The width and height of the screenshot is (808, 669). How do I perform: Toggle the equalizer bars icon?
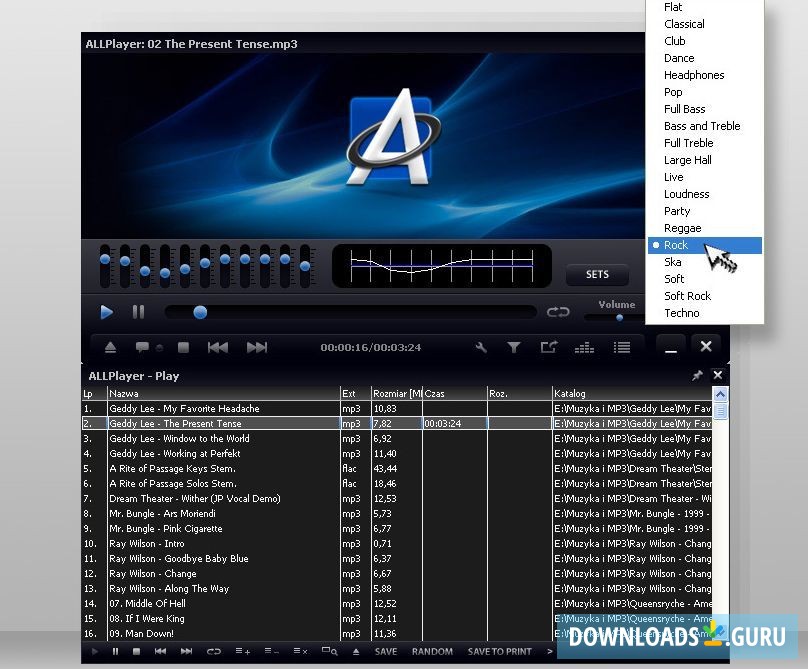click(584, 348)
